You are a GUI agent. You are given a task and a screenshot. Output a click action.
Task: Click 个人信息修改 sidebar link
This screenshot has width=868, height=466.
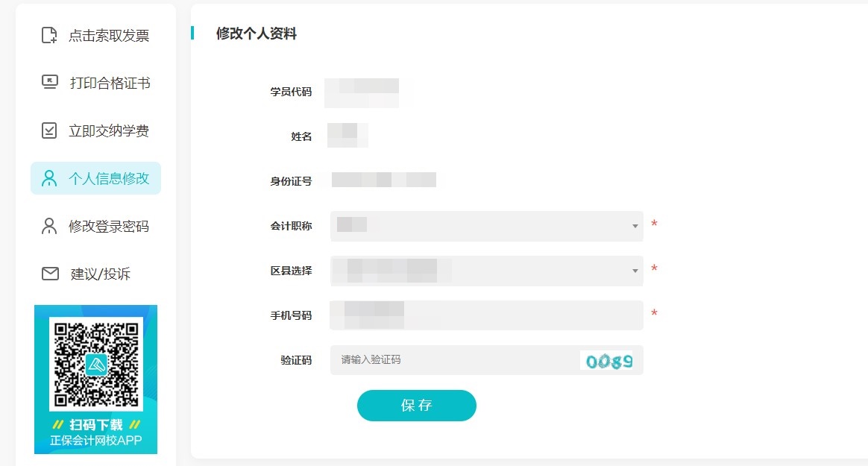point(109,178)
